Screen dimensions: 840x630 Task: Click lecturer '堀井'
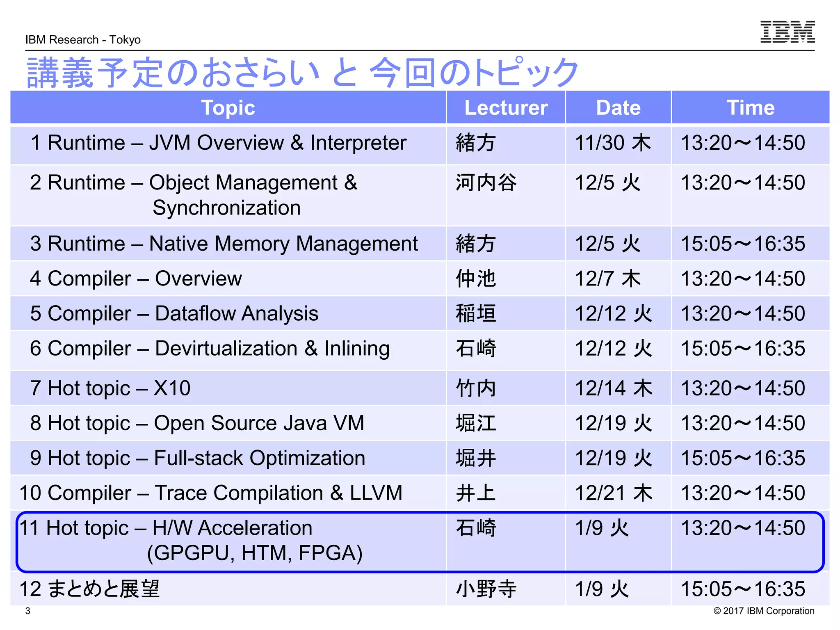tap(476, 458)
